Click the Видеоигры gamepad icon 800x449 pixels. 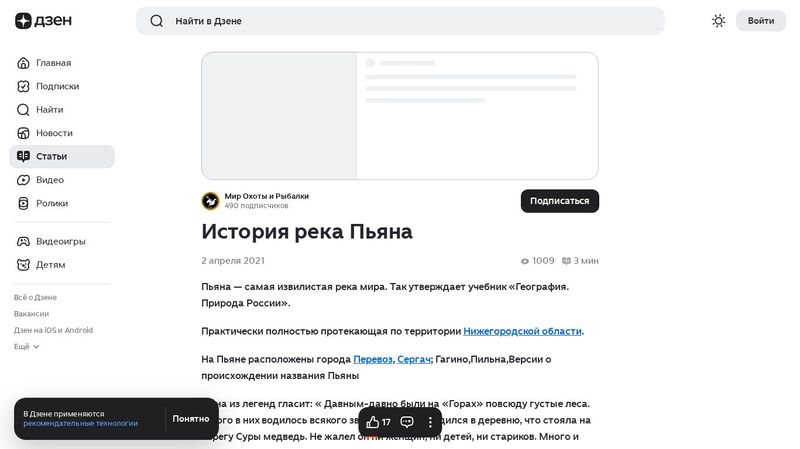(x=24, y=241)
